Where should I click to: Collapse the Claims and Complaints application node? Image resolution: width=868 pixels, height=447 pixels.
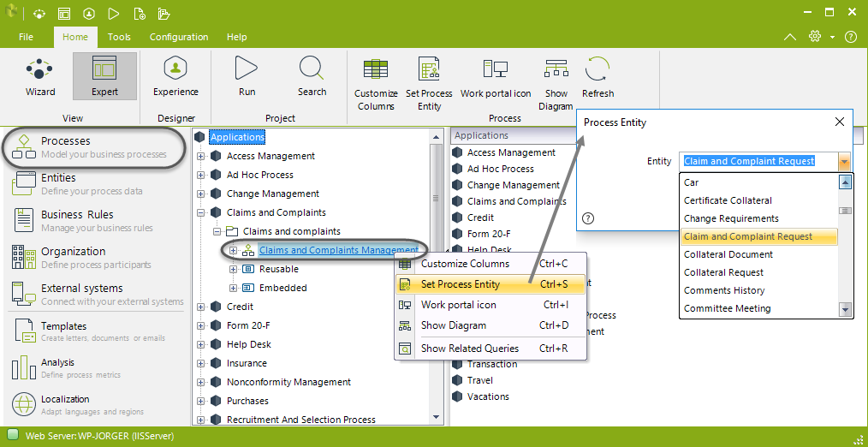200,212
